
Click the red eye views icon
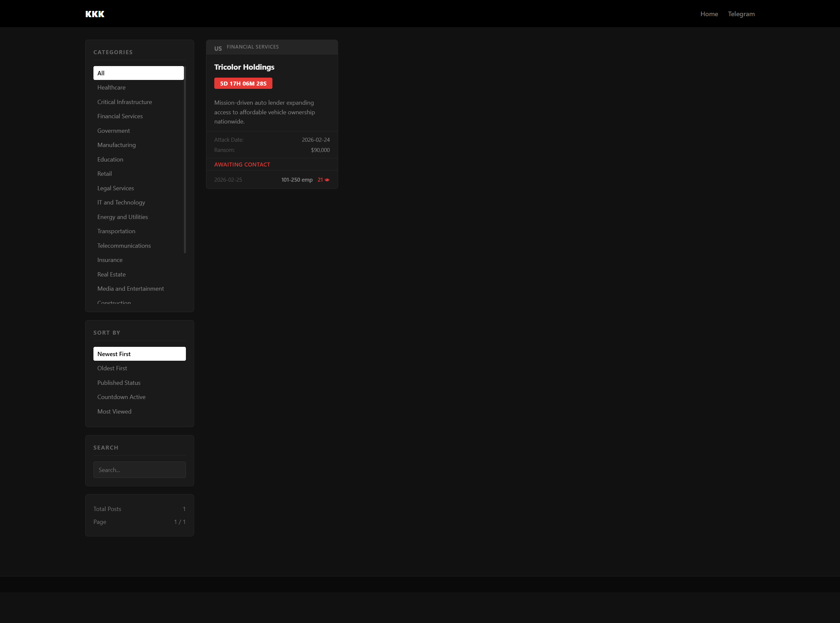tap(327, 180)
